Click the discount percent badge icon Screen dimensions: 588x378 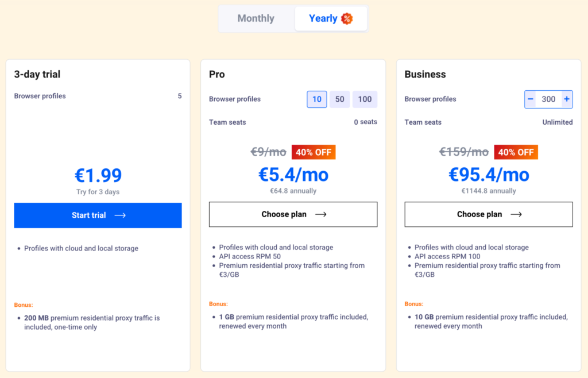(x=347, y=18)
